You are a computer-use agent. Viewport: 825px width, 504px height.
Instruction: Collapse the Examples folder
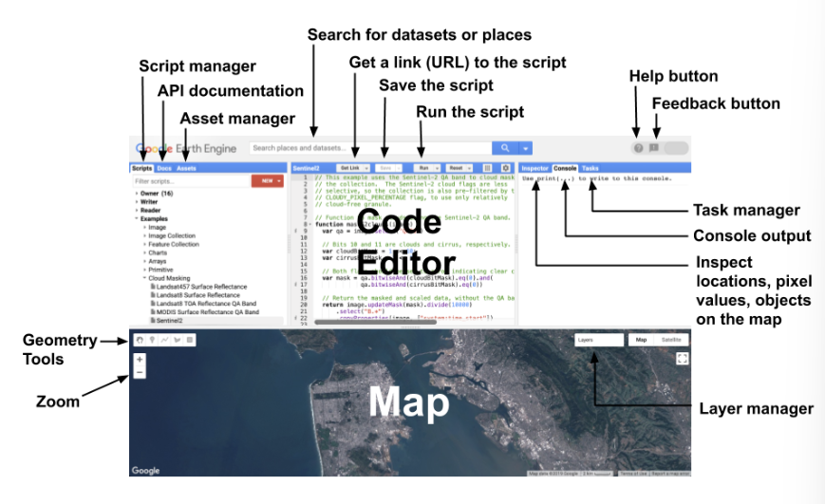[137, 219]
